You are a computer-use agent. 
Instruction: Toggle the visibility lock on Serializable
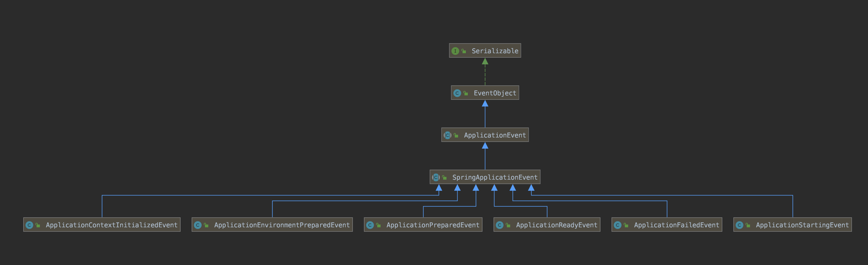[464, 51]
